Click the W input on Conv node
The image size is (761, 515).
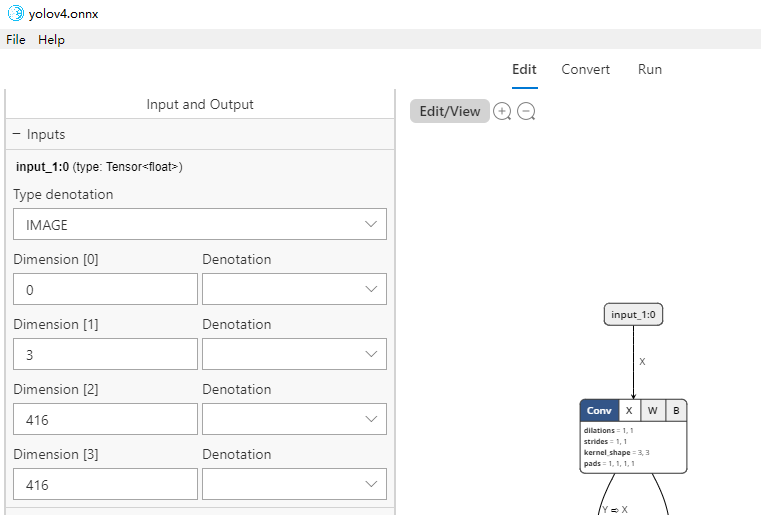tap(652, 410)
